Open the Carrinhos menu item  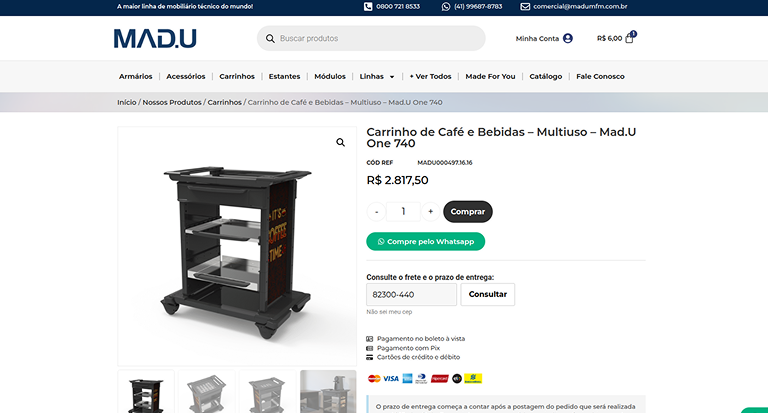[237, 76]
